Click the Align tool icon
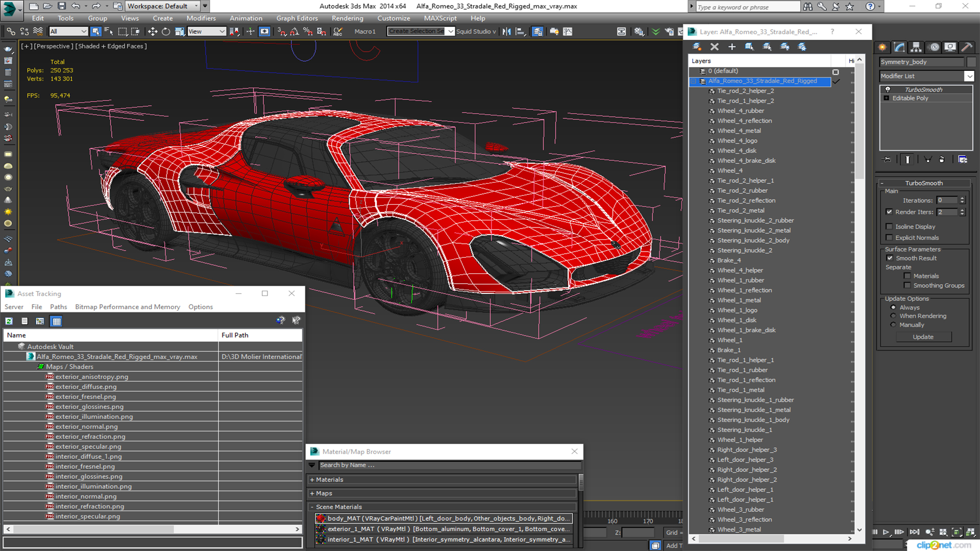Image resolution: width=980 pixels, height=551 pixels. [520, 32]
